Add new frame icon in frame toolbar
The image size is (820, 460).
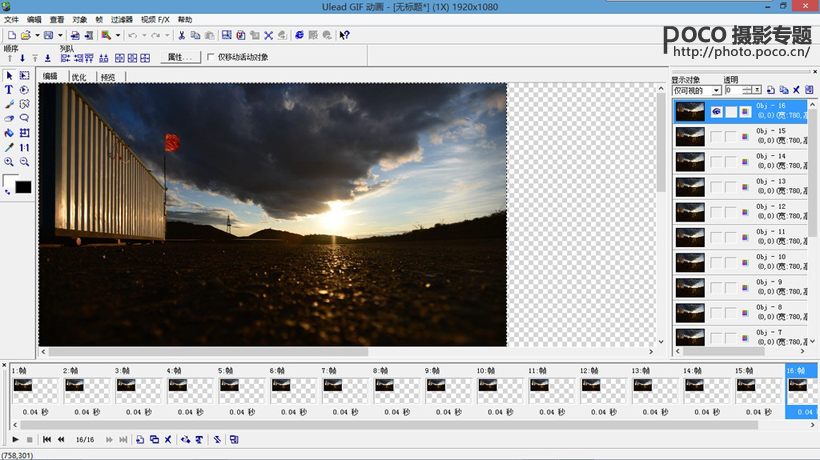tap(140, 440)
